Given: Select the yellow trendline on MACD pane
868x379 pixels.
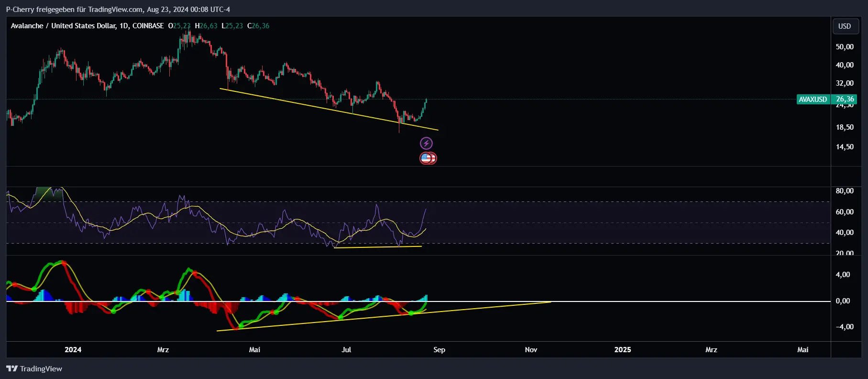Looking at the screenshot, I should [384, 316].
